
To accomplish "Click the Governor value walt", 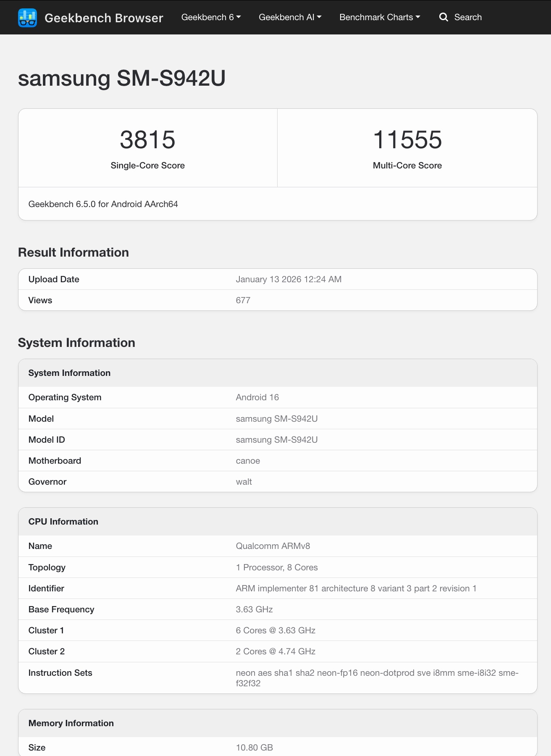I will click(244, 482).
